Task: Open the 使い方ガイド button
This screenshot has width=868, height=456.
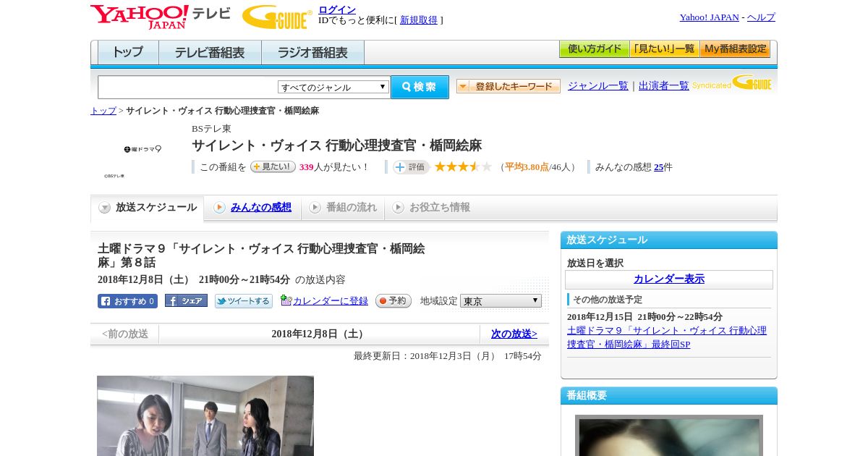Action: [595, 49]
